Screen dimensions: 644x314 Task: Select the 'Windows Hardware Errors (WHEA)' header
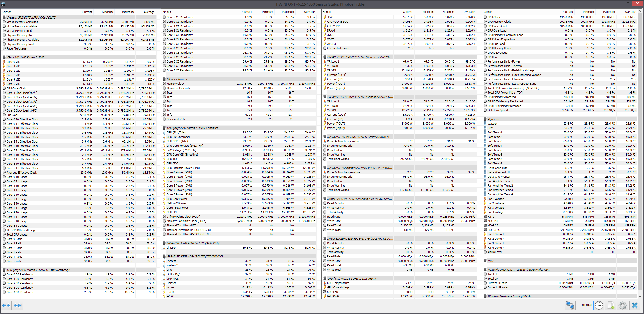pyautogui.click(x=509, y=296)
